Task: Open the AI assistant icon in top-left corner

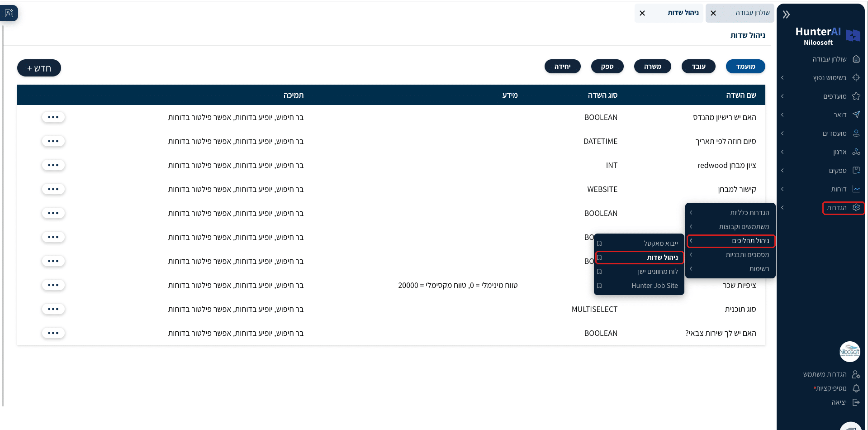Action: [9, 13]
